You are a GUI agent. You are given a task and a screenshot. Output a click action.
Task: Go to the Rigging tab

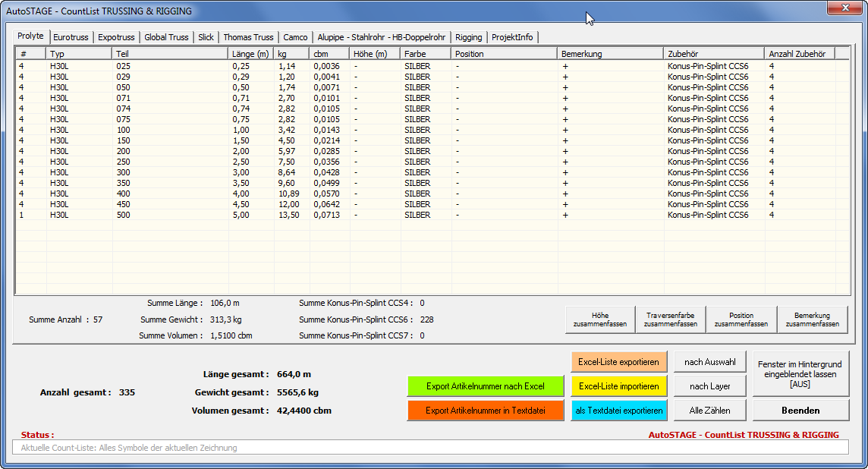pyautogui.click(x=468, y=37)
